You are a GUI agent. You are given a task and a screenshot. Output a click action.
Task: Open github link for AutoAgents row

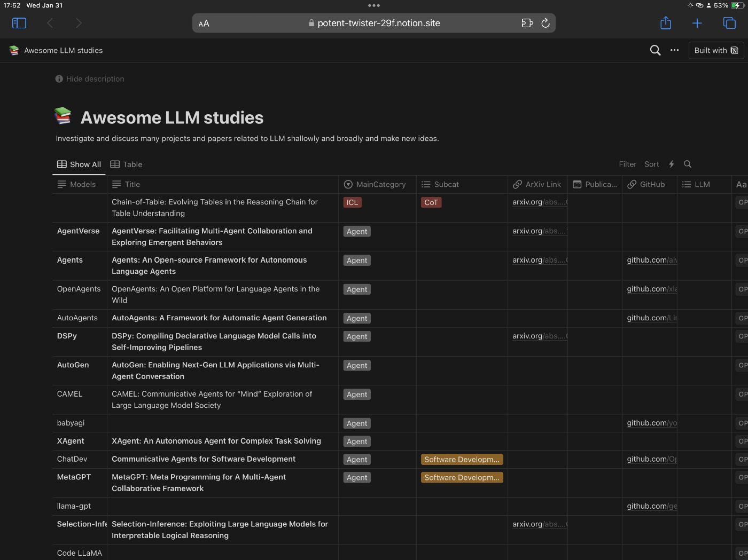click(652, 318)
